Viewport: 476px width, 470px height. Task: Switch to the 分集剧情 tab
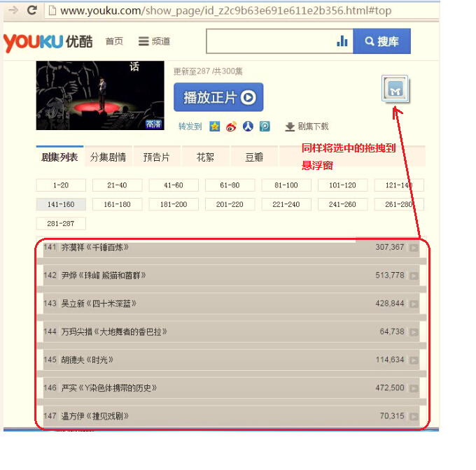(108, 157)
